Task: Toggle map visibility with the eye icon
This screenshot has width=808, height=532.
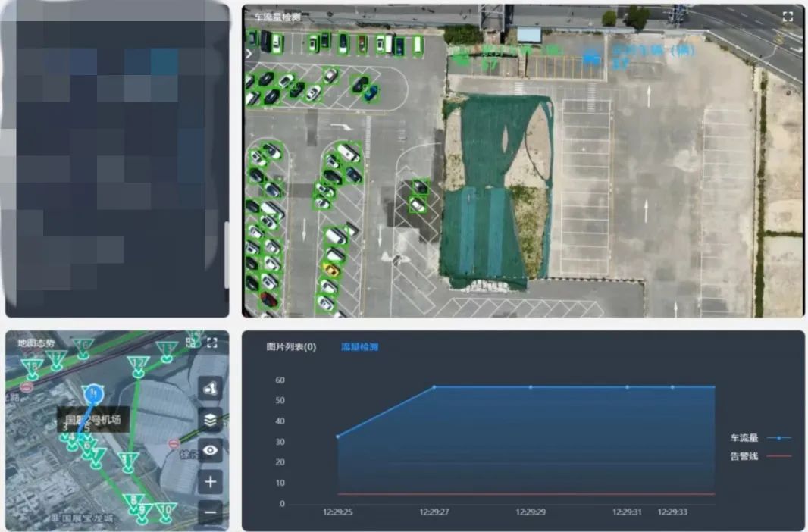Action: 210,450
